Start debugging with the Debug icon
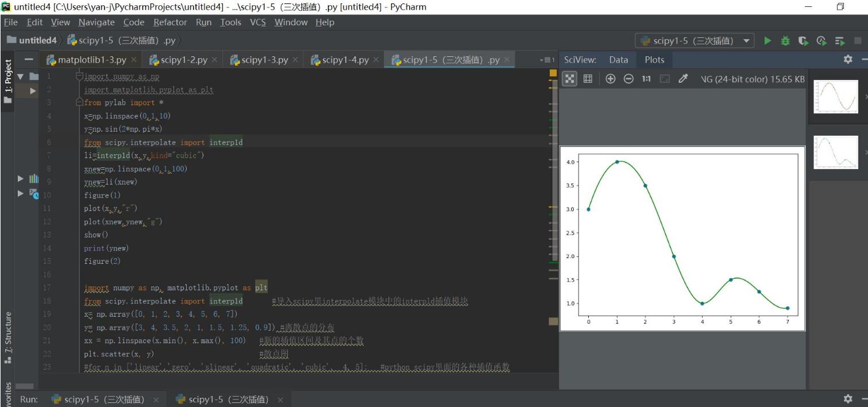This screenshot has width=868, height=407. [x=785, y=42]
